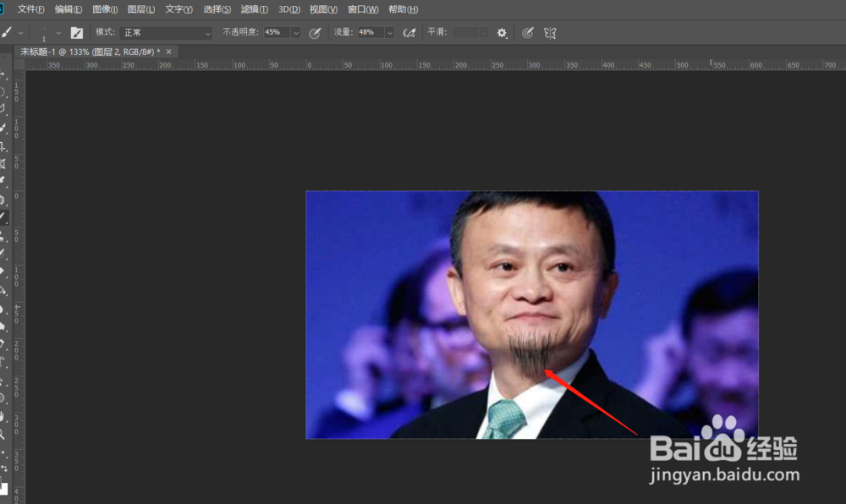Image resolution: width=846 pixels, height=504 pixels.
Task: Toggle pen pressure for opacity
Action: 315,33
